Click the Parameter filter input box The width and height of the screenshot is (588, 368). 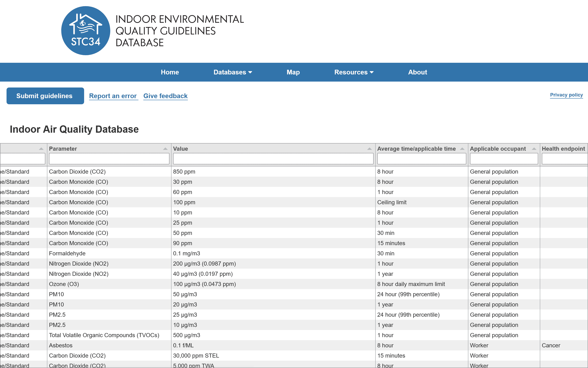[109, 159]
